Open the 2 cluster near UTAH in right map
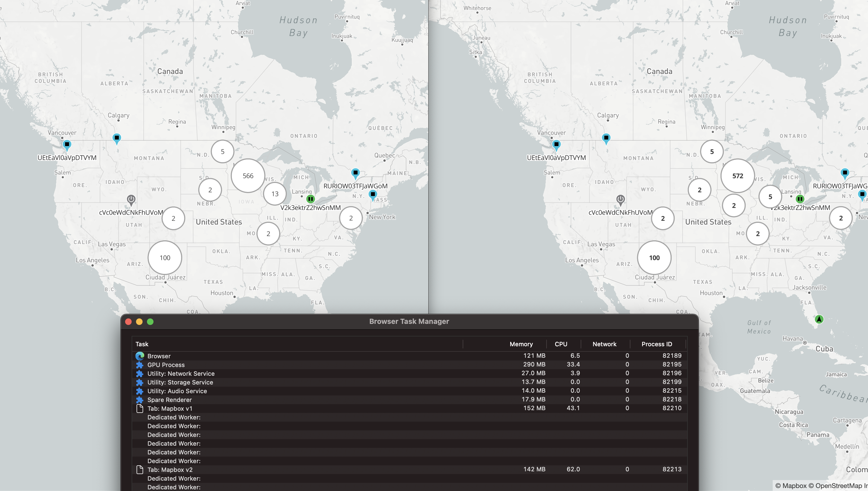This screenshot has width=868, height=491. [x=663, y=218]
